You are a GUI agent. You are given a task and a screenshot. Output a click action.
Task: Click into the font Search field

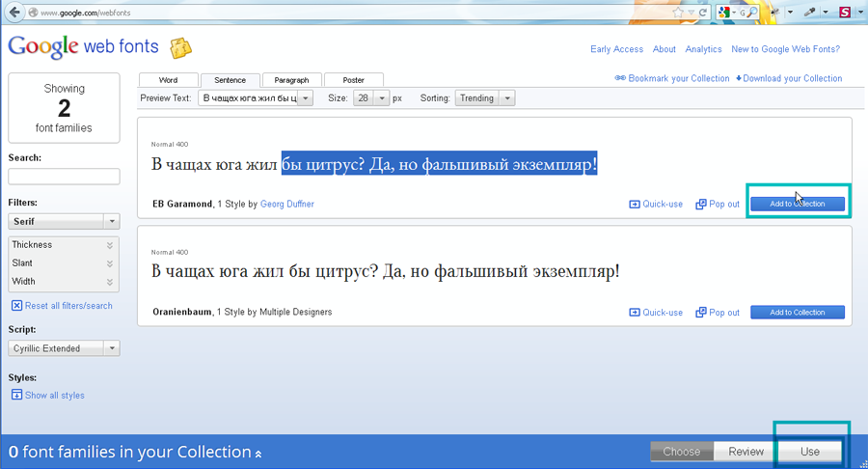pyautogui.click(x=64, y=177)
